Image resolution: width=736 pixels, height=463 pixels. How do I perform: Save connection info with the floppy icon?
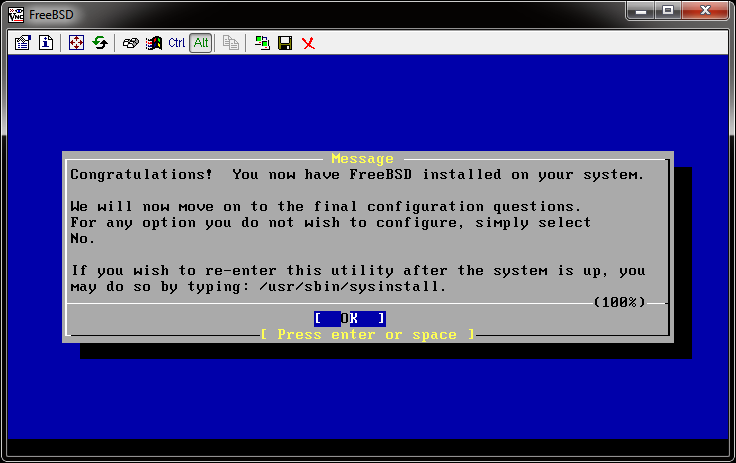pyautogui.click(x=285, y=43)
